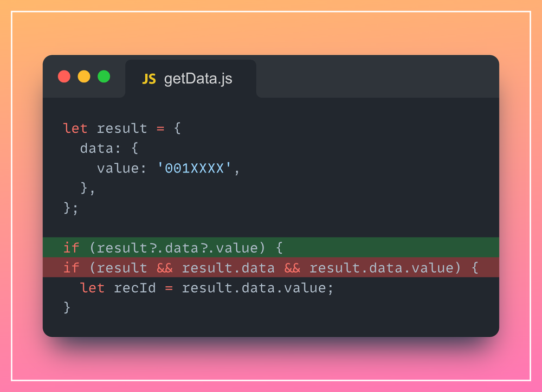Click the let keyword on the first line
The width and height of the screenshot is (542, 392).
click(75, 128)
